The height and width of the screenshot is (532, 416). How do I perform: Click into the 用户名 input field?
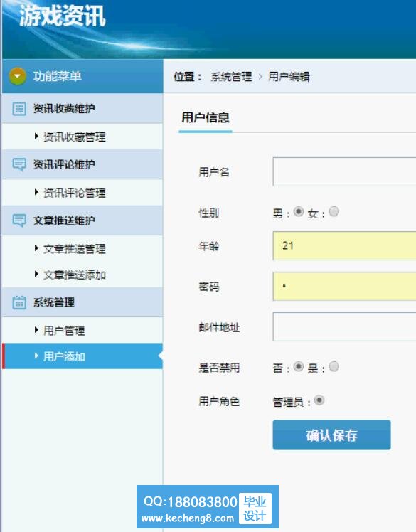click(344, 171)
